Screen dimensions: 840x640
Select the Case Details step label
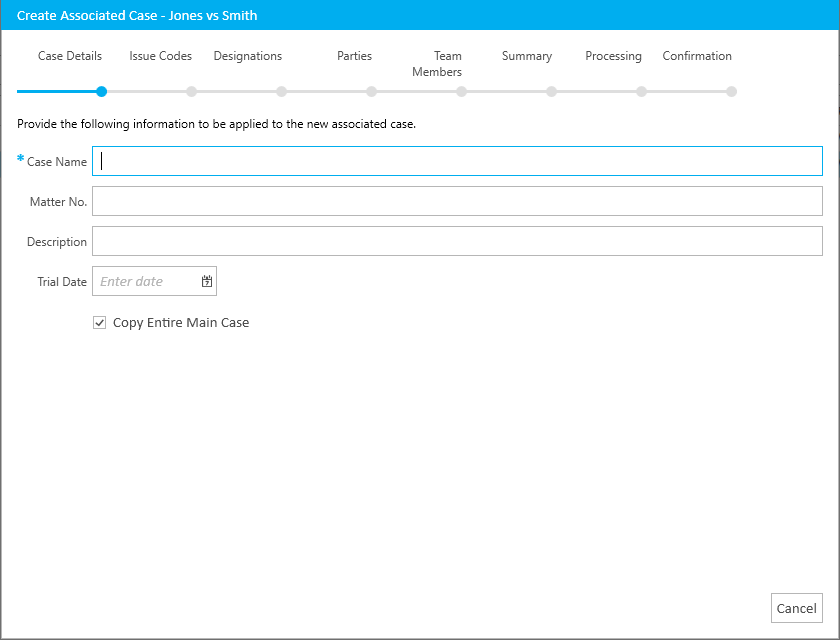pos(70,56)
